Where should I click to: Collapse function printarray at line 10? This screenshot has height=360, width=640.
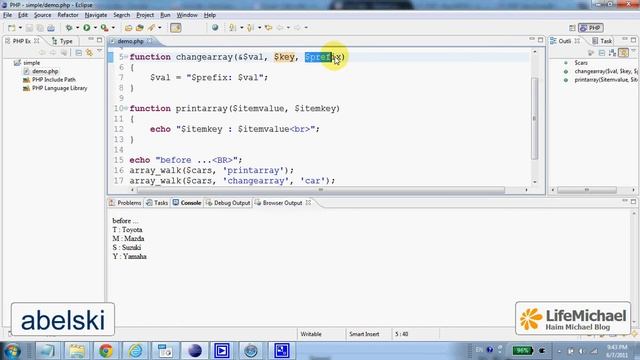(x=126, y=108)
